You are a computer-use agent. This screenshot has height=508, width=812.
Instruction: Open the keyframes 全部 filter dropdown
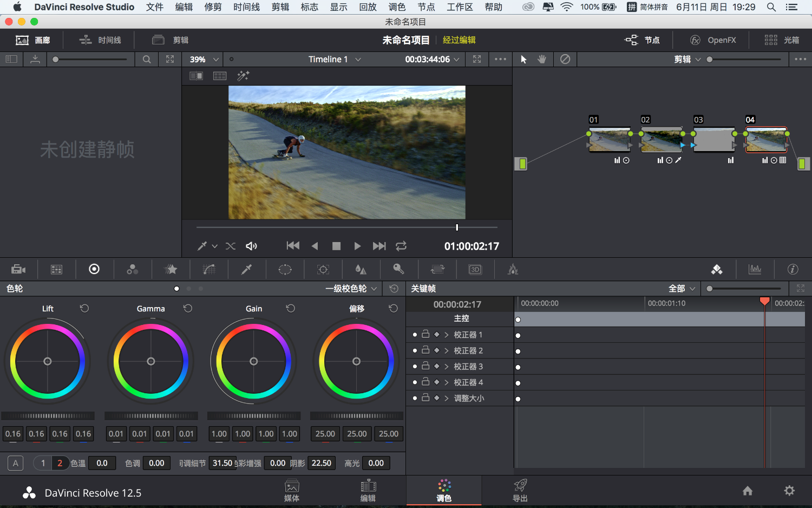[x=682, y=289]
